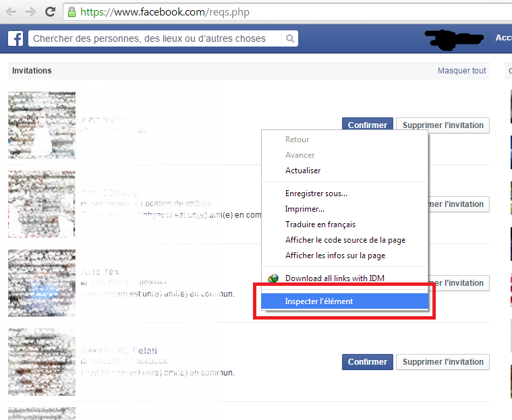Click the green SSL padlock icon
The height and width of the screenshot is (420, 512).
[x=72, y=12]
